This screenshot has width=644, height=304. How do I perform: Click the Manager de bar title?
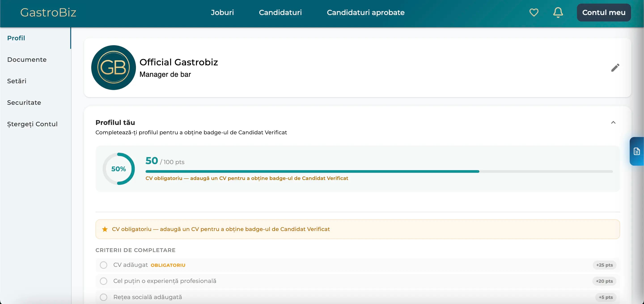pyautogui.click(x=165, y=74)
